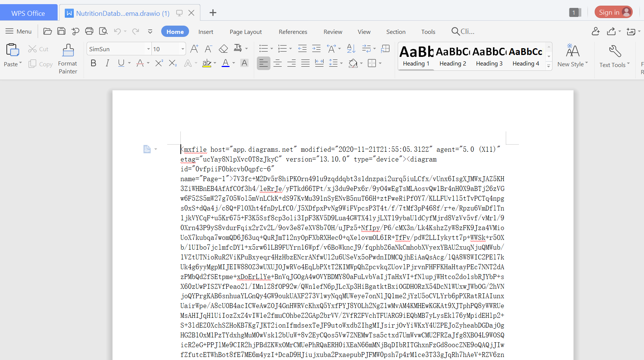Apply the blue font color
This screenshot has width=644, height=360.
point(226,63)
